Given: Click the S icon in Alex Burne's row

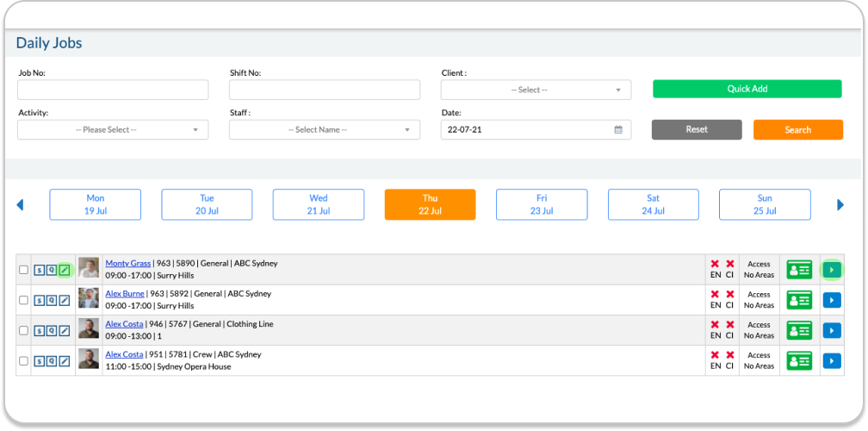Looking at the screenshot, I should tap(39, 300).
